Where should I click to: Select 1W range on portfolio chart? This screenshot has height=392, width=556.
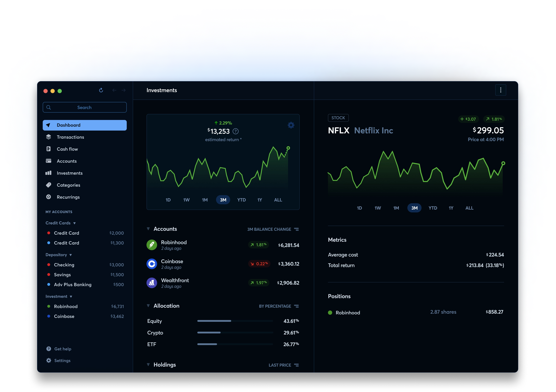pos(186,200)
